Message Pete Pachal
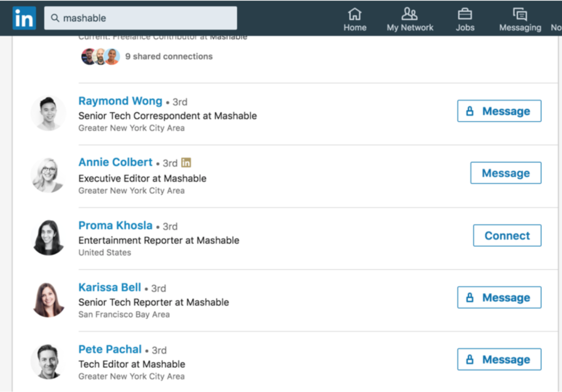 point(499,360)
